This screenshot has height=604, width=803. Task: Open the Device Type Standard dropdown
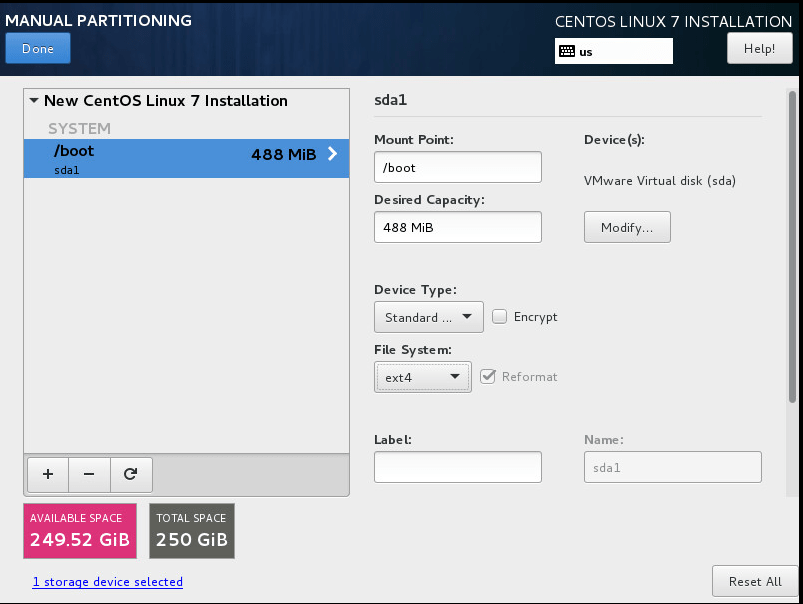point(429,317)
